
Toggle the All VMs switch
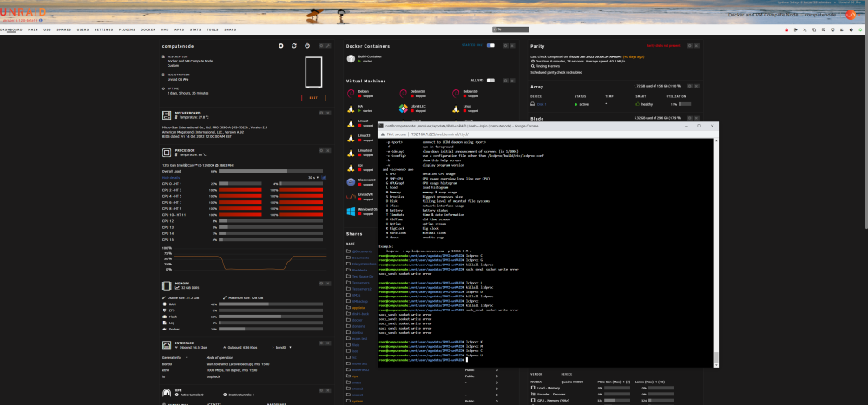point(490,81)
